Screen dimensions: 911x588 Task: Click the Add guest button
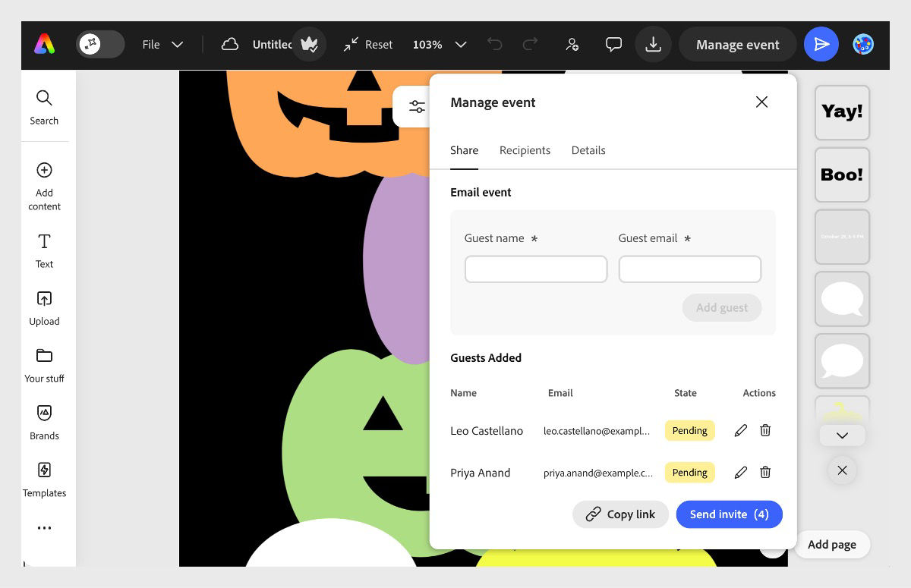722,307
